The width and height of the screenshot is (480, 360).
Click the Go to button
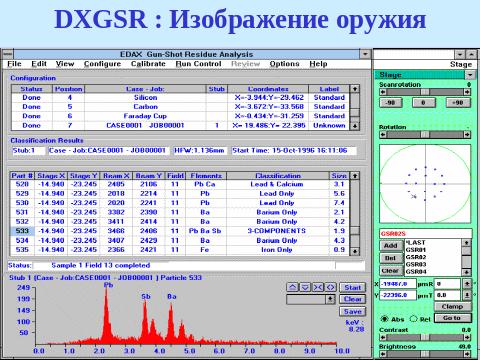pos(452,318)
